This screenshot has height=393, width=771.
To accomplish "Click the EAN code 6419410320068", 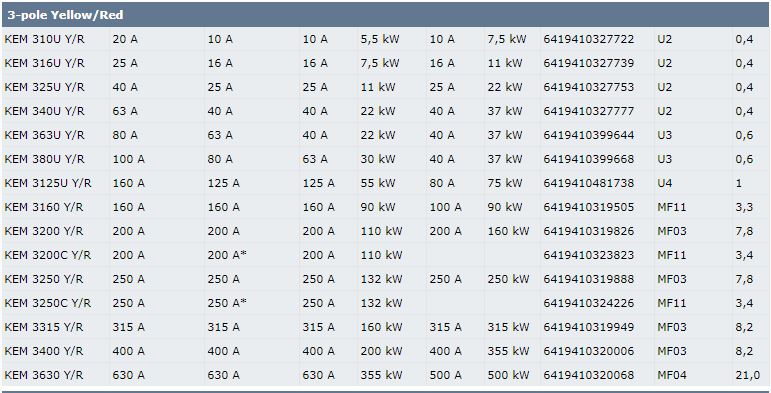I will pyautogui.click(x=589, y=375).
